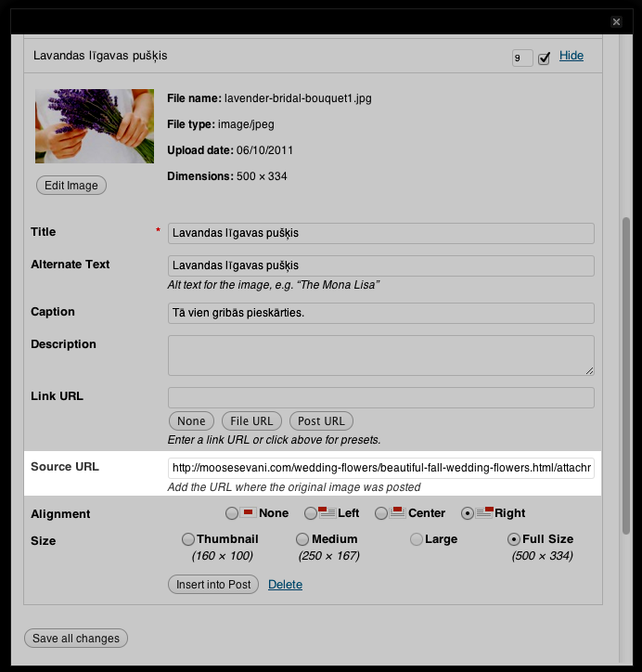
Task: Click the dimensions text 500 × 334
Action: (262, 176)
